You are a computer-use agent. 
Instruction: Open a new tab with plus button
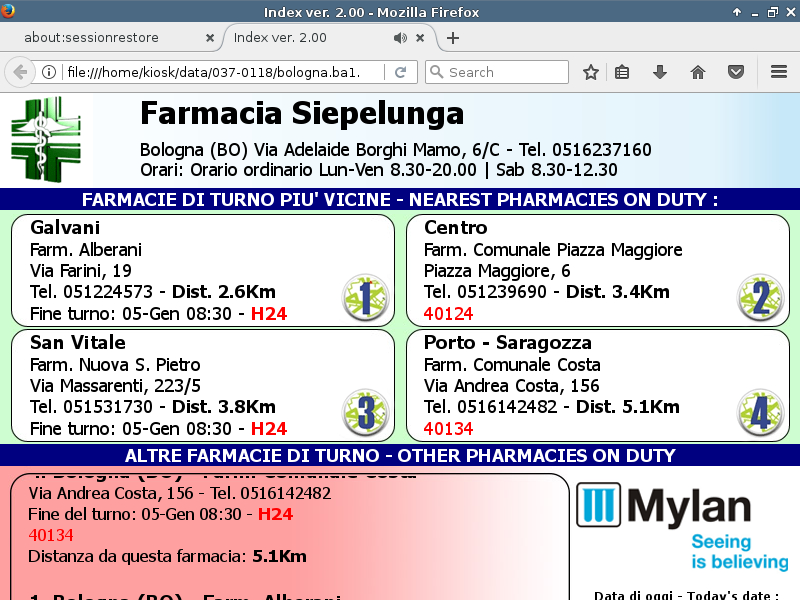pyautogui.click(x=453, y=38)
